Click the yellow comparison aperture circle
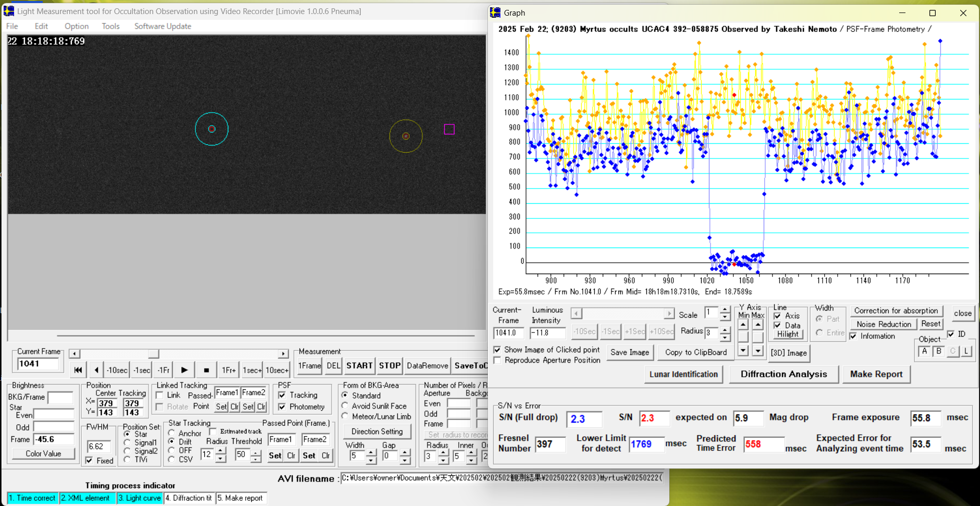 point(406,136)
